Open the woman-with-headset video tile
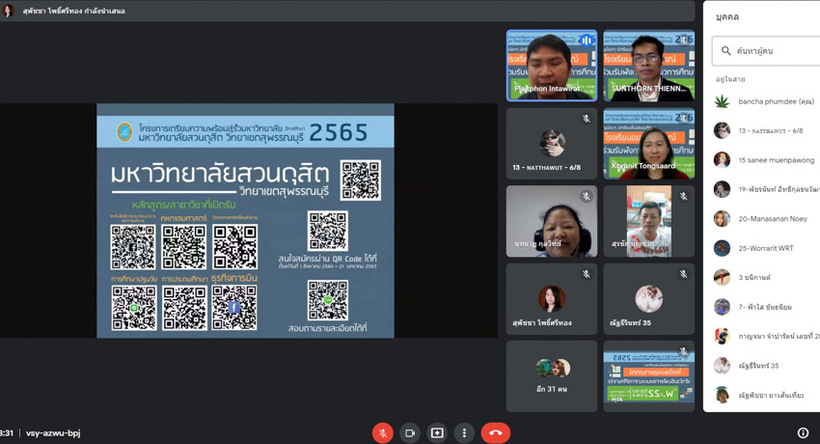This screenshot has width=820, height=444. tap(551, 221)
